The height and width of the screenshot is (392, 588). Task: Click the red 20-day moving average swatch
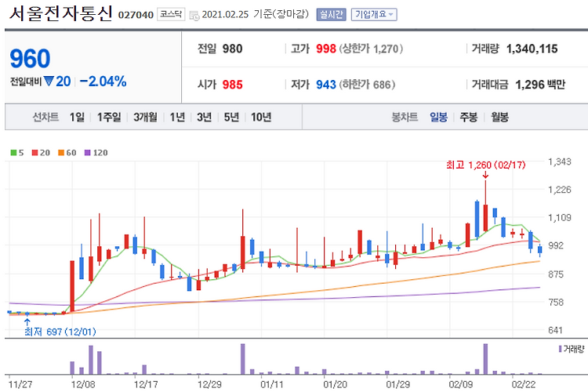34,153
